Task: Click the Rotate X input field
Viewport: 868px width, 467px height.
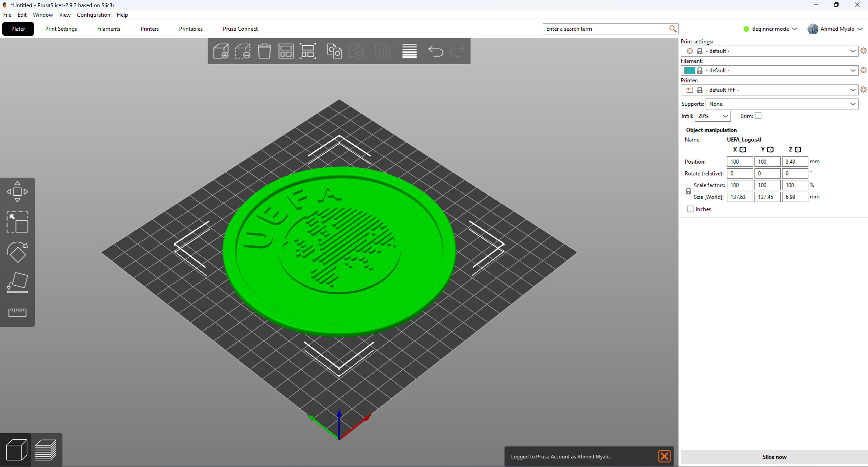Action: 740,174
